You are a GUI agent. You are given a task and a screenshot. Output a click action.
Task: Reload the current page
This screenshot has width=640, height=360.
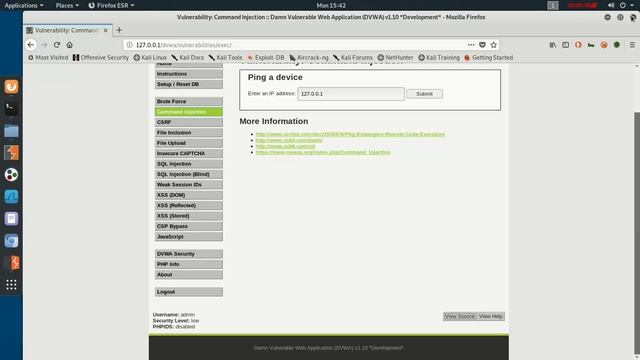pos(57,45)
